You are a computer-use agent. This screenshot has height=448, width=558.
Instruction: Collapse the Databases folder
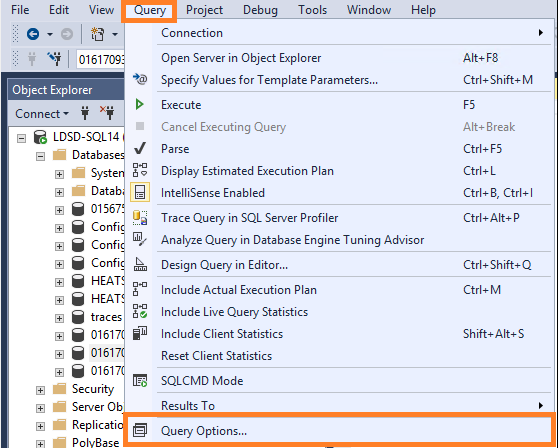[x=40, y=156]
